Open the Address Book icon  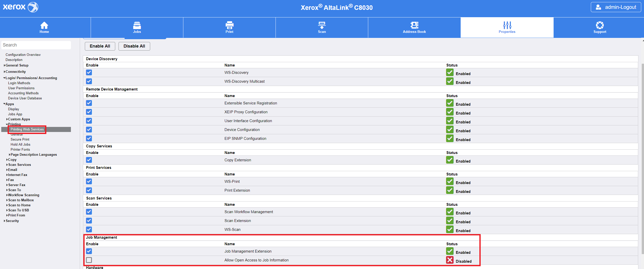(414, 25)
